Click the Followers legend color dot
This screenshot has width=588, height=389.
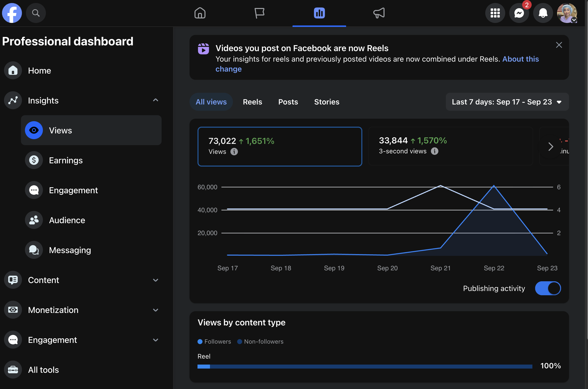tap(200, 341)
